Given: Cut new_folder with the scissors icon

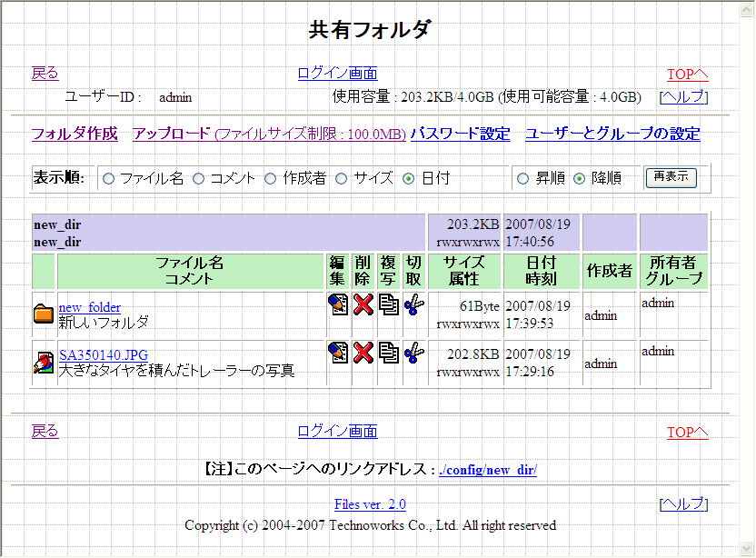Looking at the screenshot, I should [414, 304].
